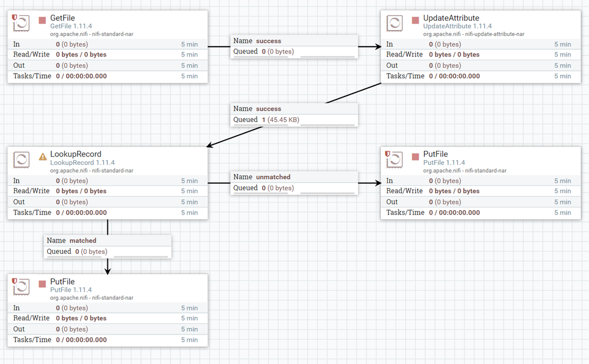The image size is (589, 364).
Task: Click the UpdateAttribute processor icon
Action: [x=394, y=24]
